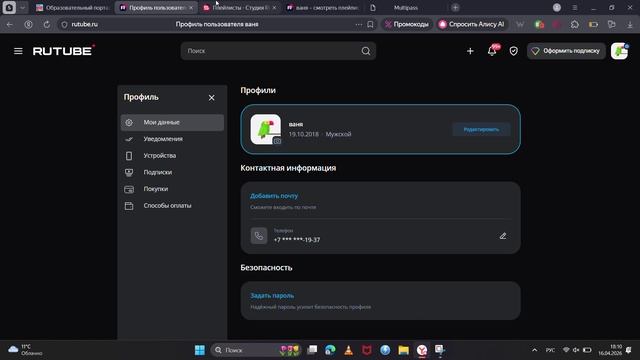640x360 pixels.
Task: Open a new browser tab
Action: [x=455, y=7]
